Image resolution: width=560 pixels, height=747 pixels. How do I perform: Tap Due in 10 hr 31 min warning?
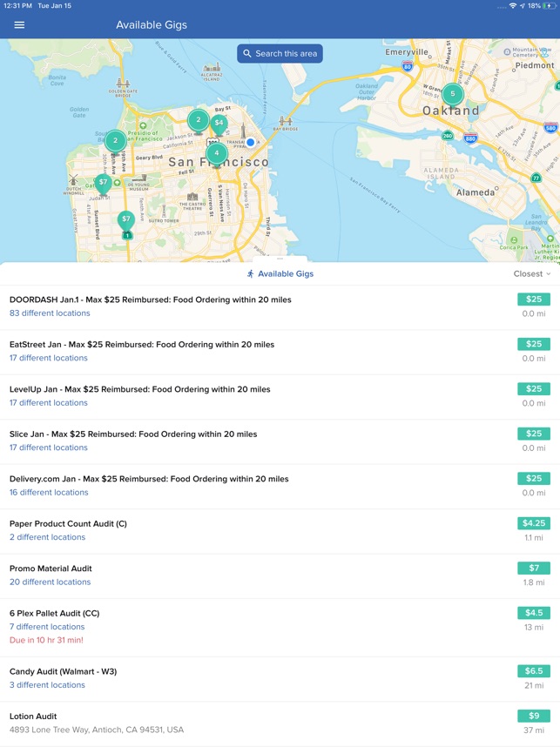(x=46, y=640)
